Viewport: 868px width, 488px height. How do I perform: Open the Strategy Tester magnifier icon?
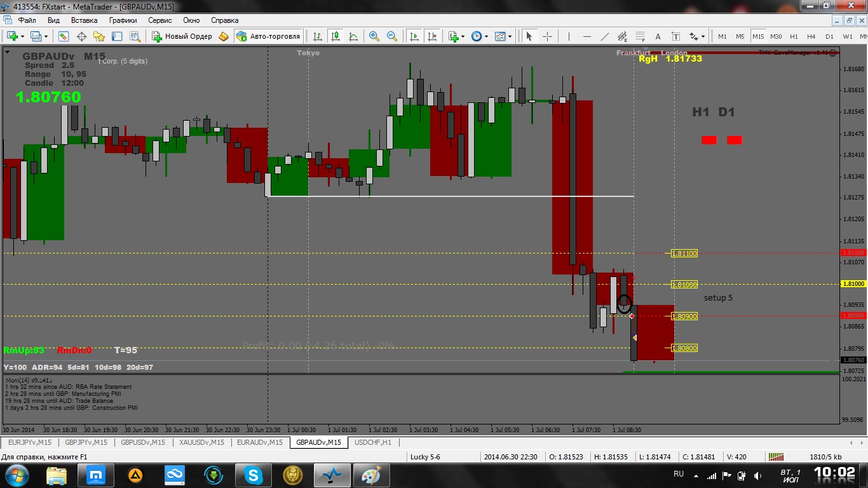(135, 36)
